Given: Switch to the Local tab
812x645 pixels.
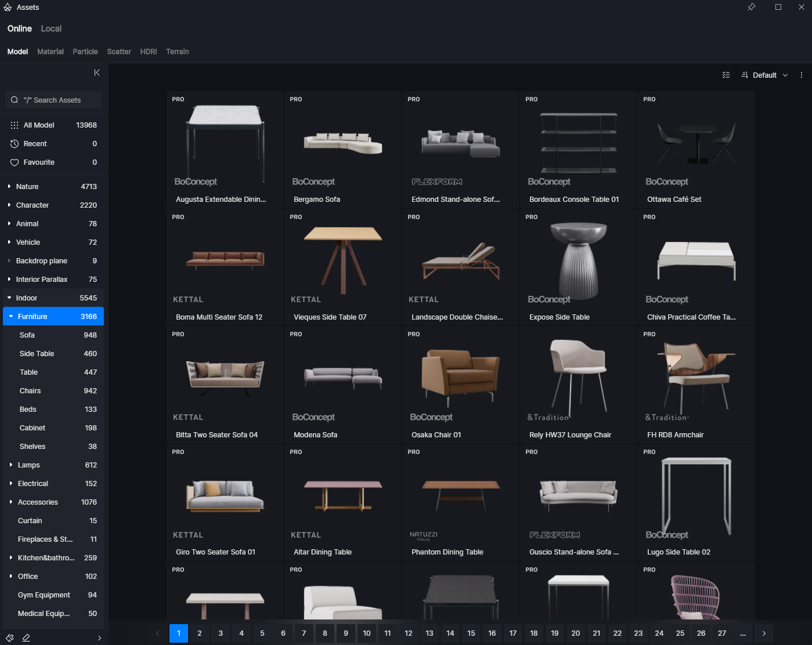Looking at the screenshot, I should coord(51,28).
